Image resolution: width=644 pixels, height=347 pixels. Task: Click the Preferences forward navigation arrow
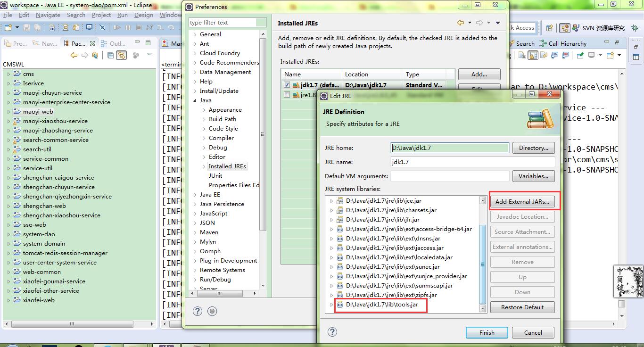tap(479, 23)
